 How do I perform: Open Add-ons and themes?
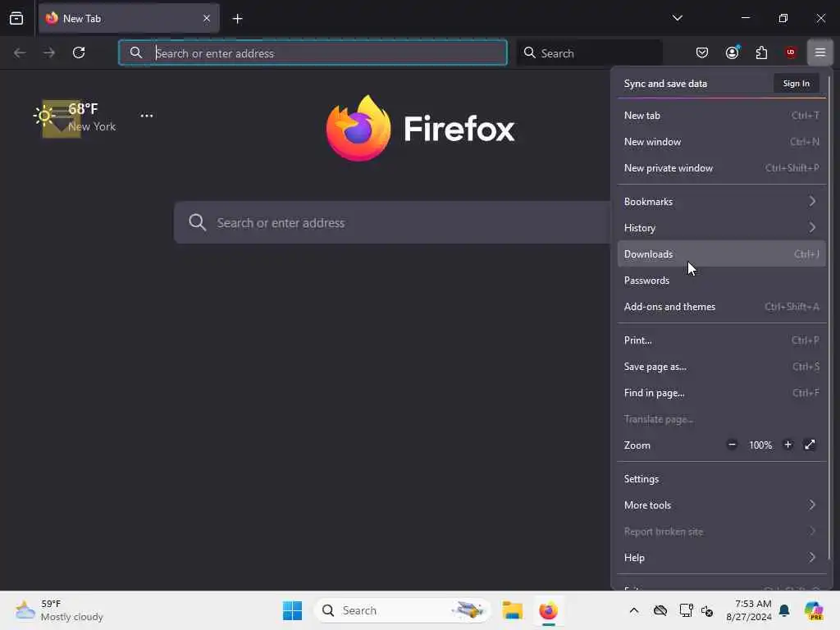tap(722, 307)
